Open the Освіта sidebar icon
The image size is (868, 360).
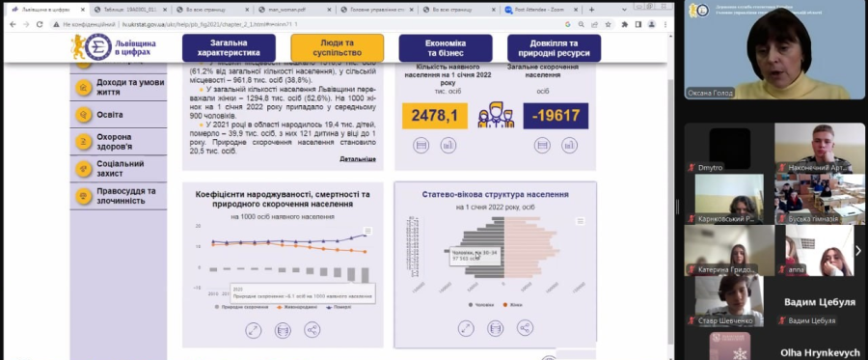coord(84,115)
